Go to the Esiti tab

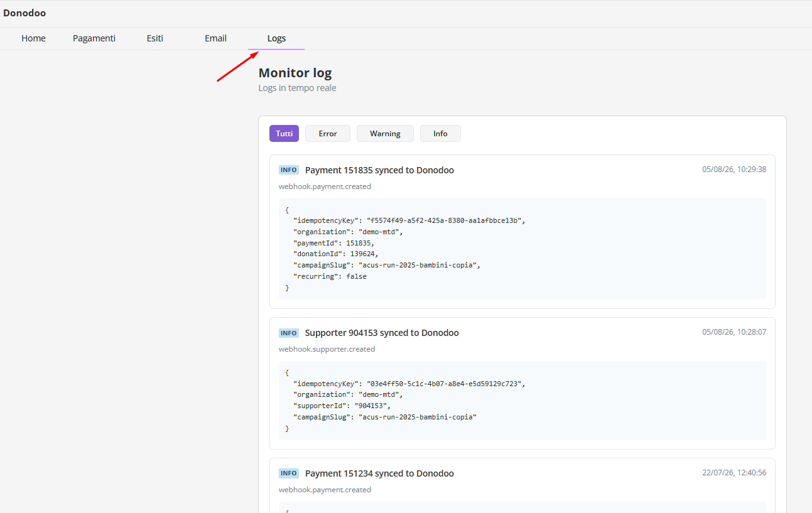point(155,38)
